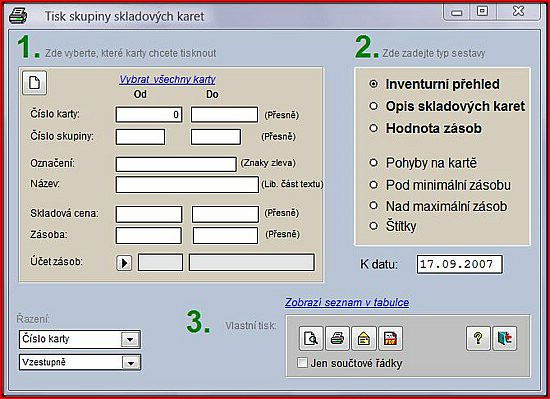
Task: Click the K datu date field
Action: pyautogui.click(x=460, y=264)
